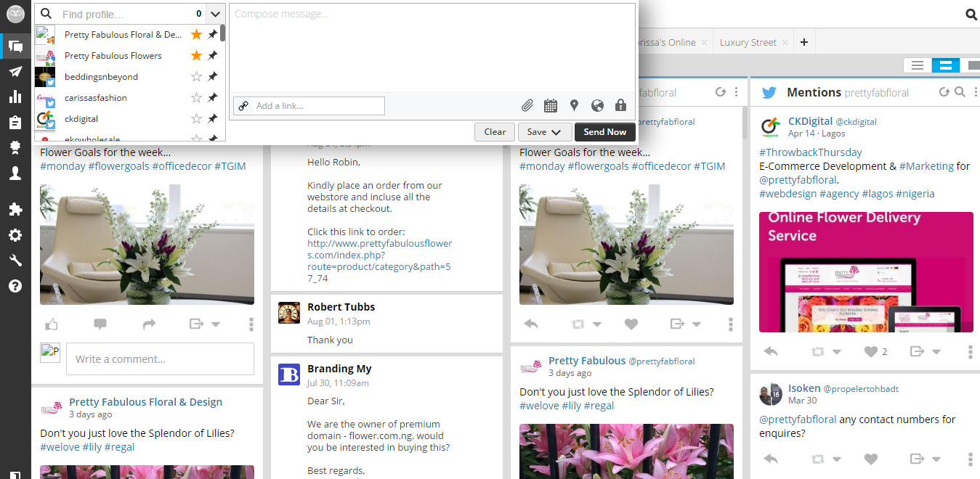The image size is (980, 479).
Task: Retweet Isoken's mention
Action: point(817,459)
